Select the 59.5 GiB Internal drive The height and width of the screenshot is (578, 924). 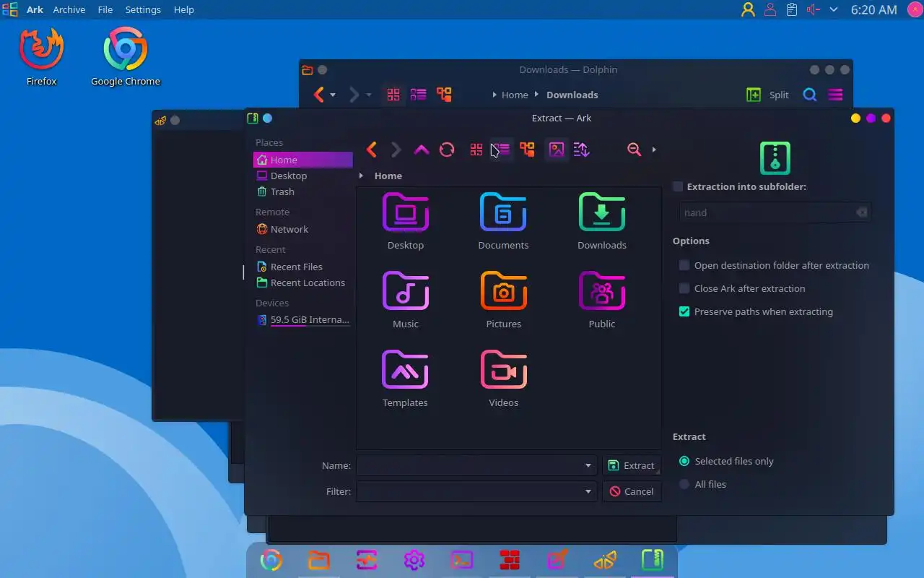tap(303, 320)
